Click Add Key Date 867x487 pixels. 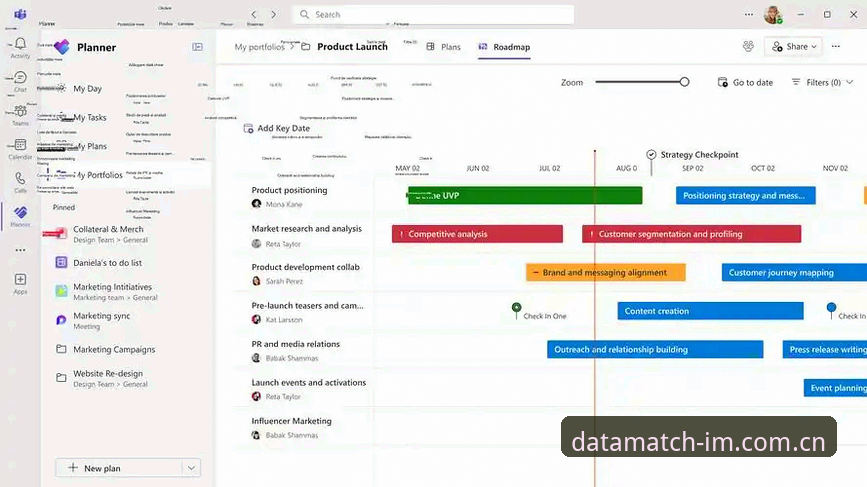pyautogui.click(x=277, y=128)
